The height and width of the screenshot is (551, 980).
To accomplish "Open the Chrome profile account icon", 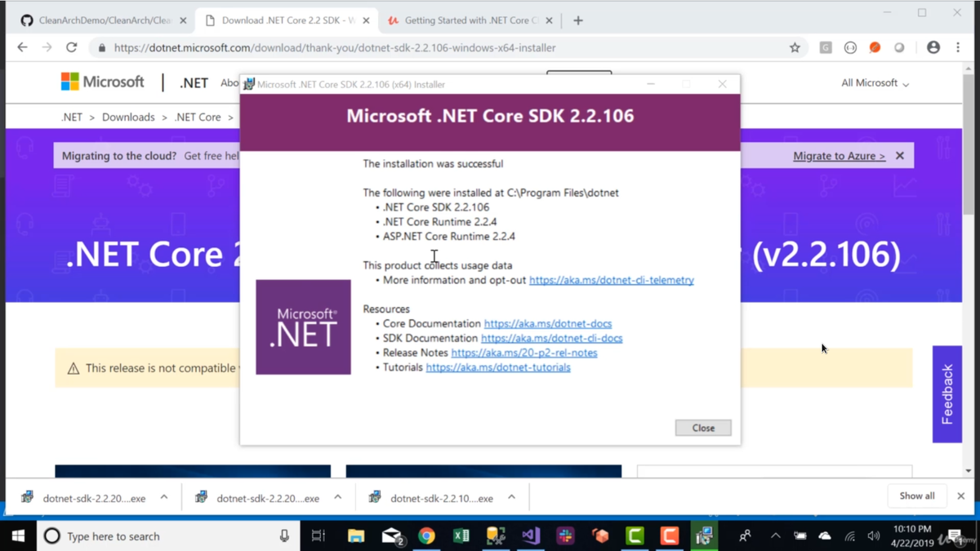I will coord(933,47).
